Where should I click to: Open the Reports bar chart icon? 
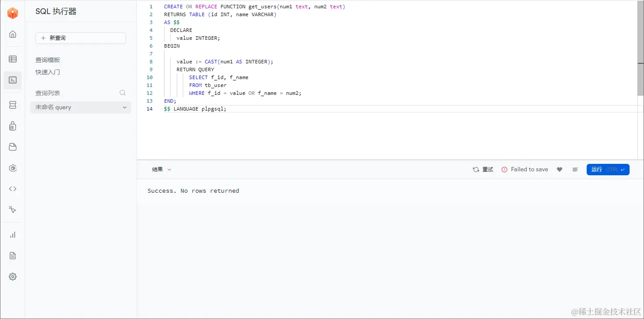(x=13, y=235)
